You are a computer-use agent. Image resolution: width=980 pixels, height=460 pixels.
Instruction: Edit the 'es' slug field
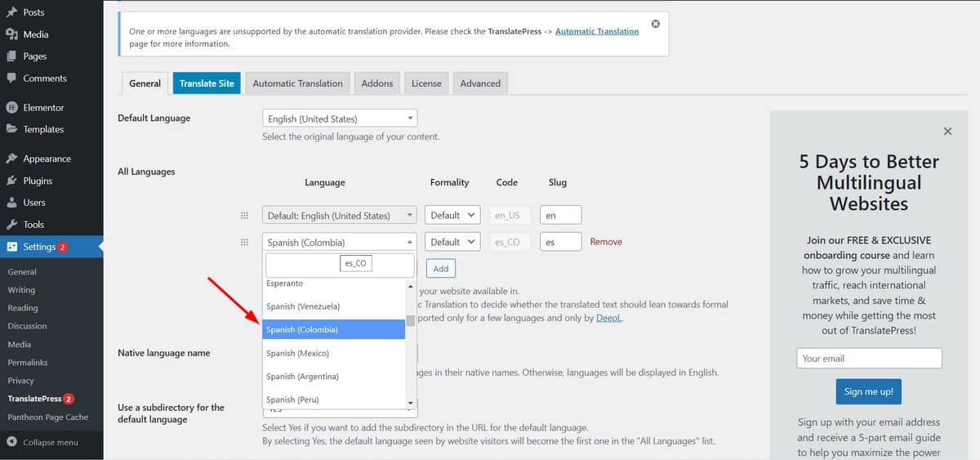coord(561,242)
